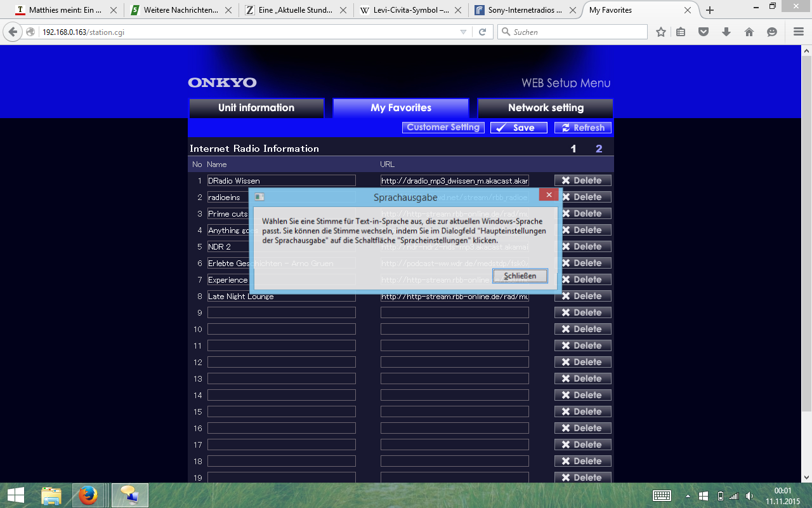The width and height of the screenshot is (812, 508).
Task: Open a new tab with the plus icon
Action: [x=710, y=10]
